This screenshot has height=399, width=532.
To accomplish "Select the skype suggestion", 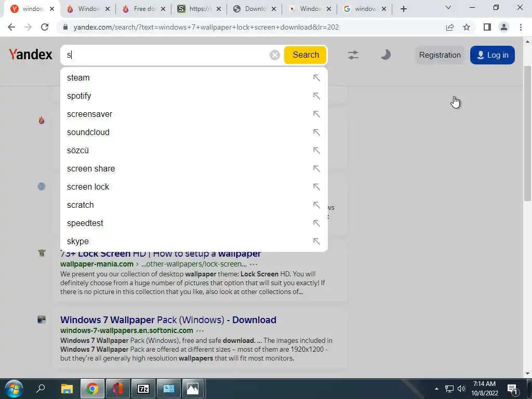I will [194, 241].
